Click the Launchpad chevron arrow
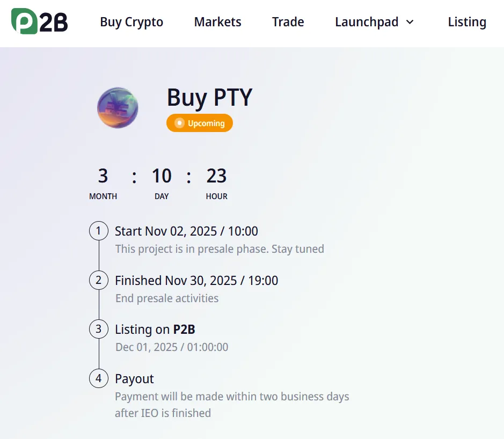 click(410, 22)
